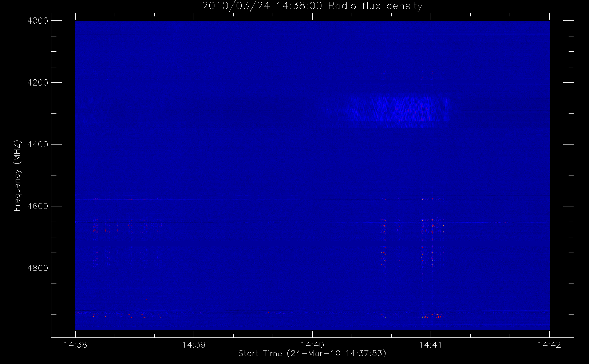
Task: Click the 4600 frequency axis label
Action: coord(38,206)
